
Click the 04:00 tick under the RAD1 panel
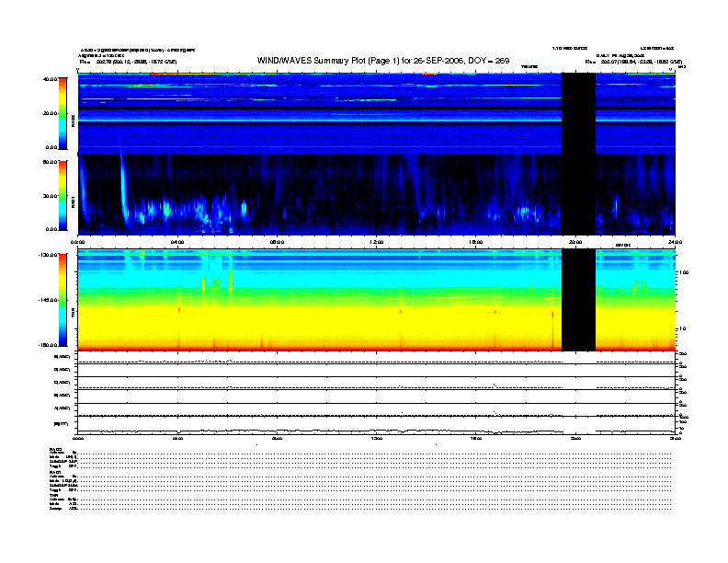point(177,242)
